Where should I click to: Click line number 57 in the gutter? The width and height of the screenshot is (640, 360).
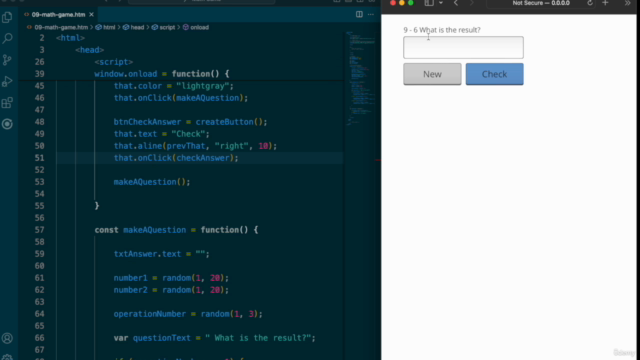pos(40,230)
